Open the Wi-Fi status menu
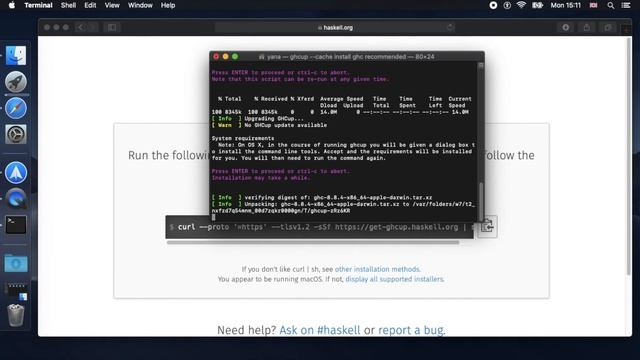640x360 pixels. click(521, 5)
